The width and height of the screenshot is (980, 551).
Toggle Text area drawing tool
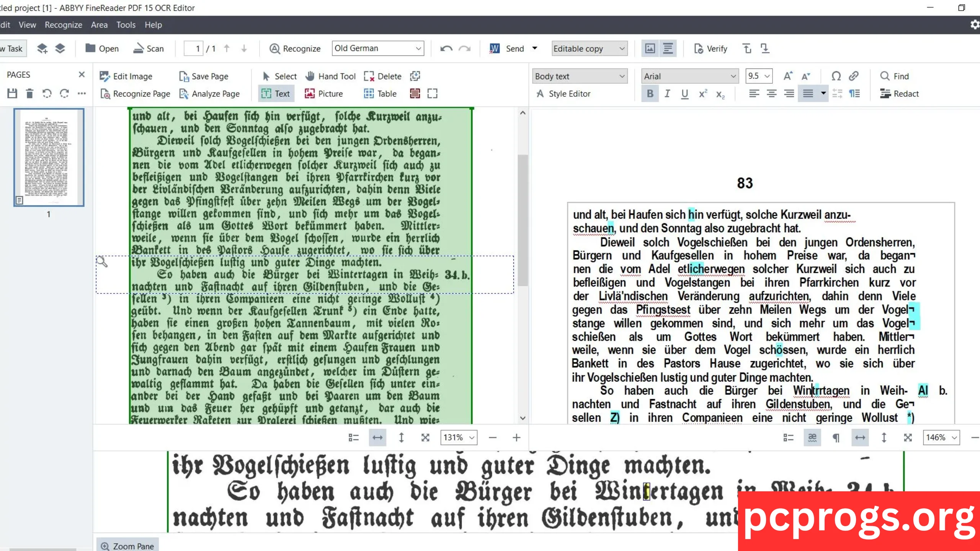tap(276, 94)
